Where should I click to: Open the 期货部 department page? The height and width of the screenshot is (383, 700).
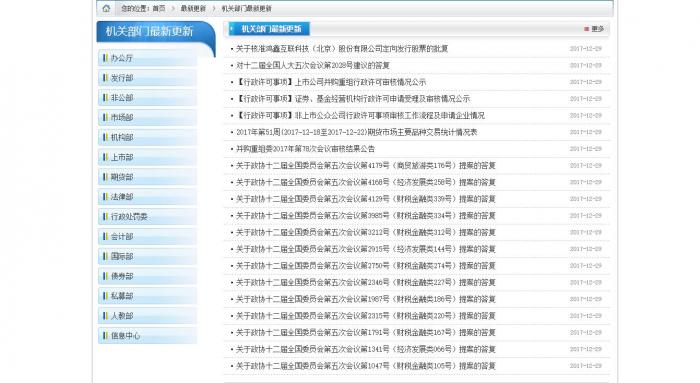147,177
